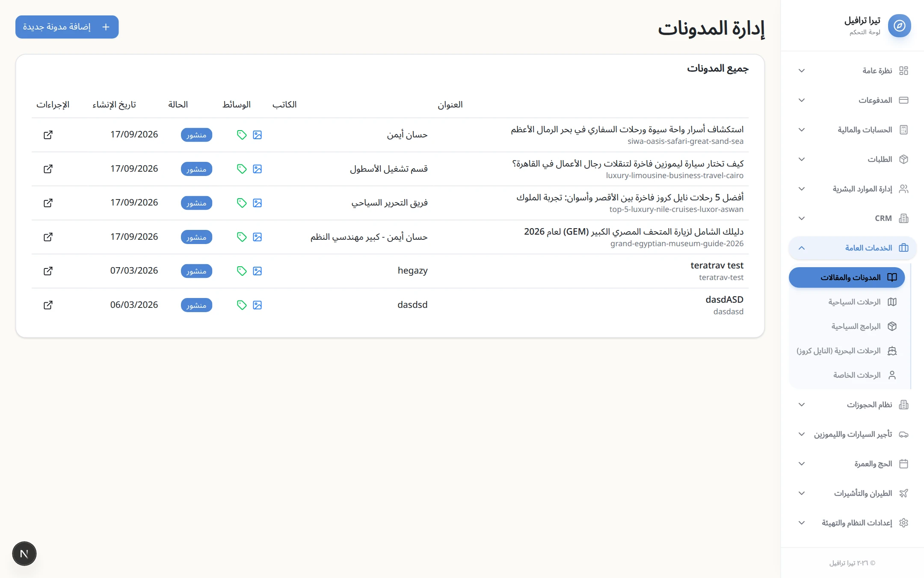Screen dimensions: 924x578
Task: Open الرحلات السياحية menu item
Action: coord(847,302)
